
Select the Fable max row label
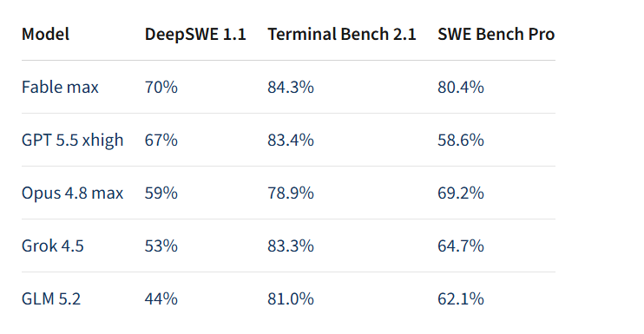click(60, 87)
